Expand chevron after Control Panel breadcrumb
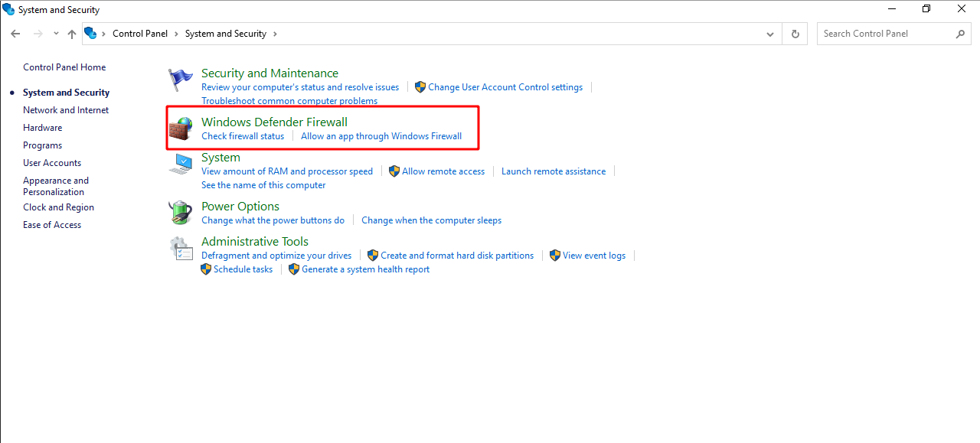This screenshot has width=980, height=443. click(176, 34)
